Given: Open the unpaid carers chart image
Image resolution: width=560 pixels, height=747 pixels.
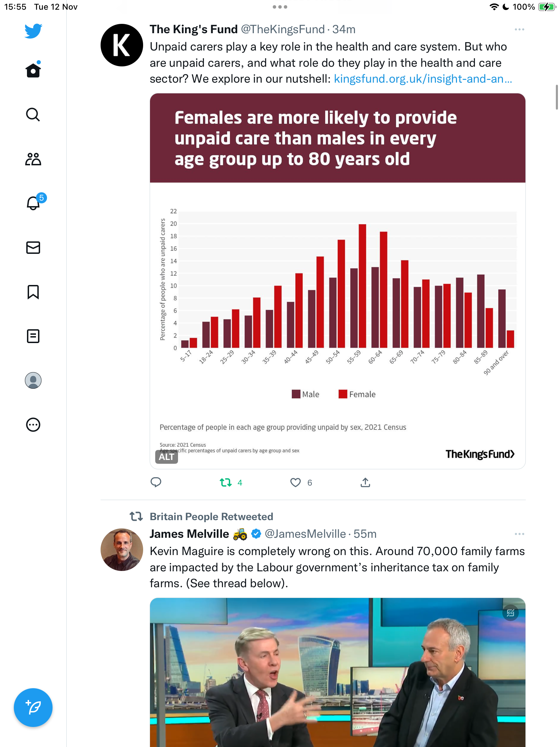Looking at the screenshot, I should (x=338, y=281).
